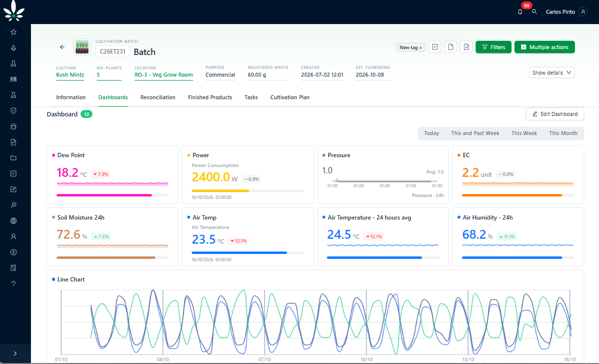
Task: Select the This Week time range
Action: click(x=524, y=133)
